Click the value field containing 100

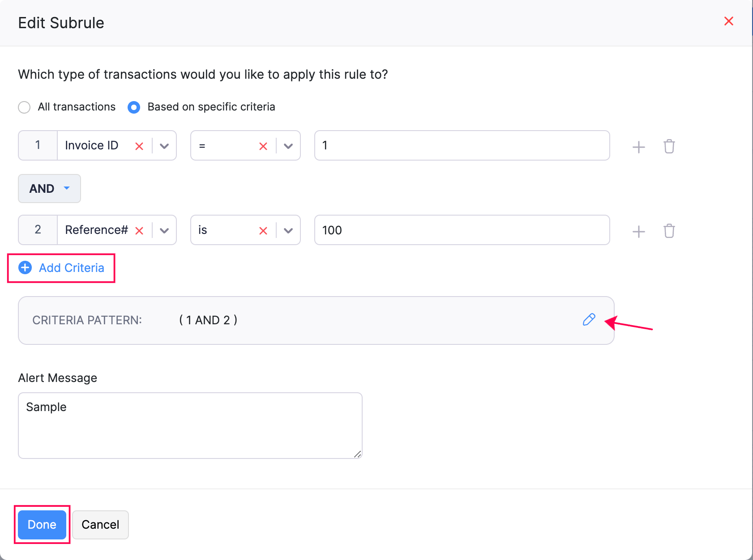pos(462,230)
